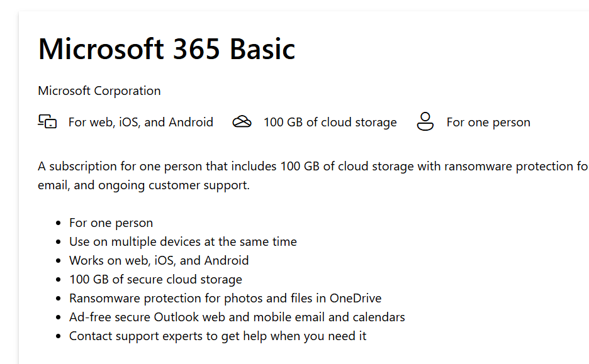Click the '100 GB of cloud storage' label
The image size is (589, 364).
click(330, 122)
